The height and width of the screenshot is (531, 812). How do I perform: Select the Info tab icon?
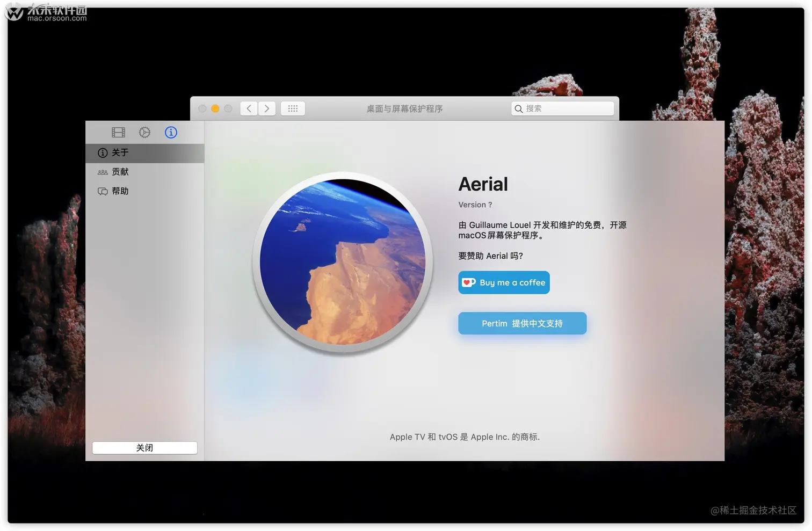coord(171,132)
